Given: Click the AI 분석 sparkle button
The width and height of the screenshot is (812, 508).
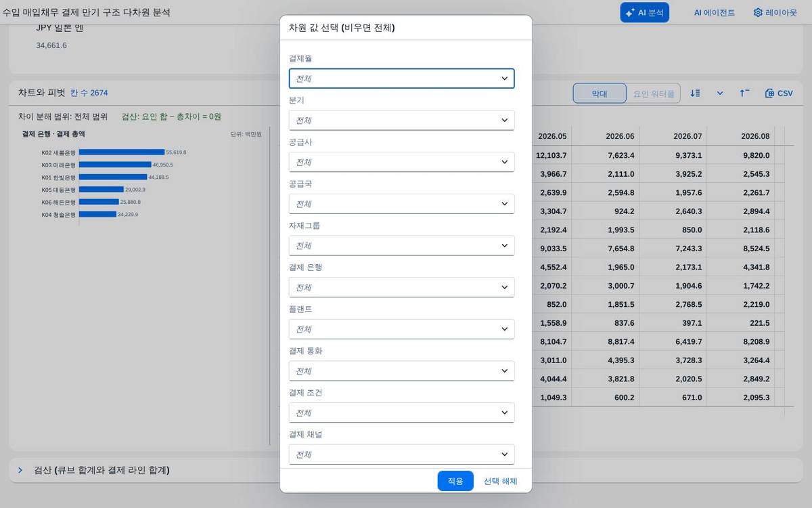Looking at the screenshot, I should tap(644, 12).
